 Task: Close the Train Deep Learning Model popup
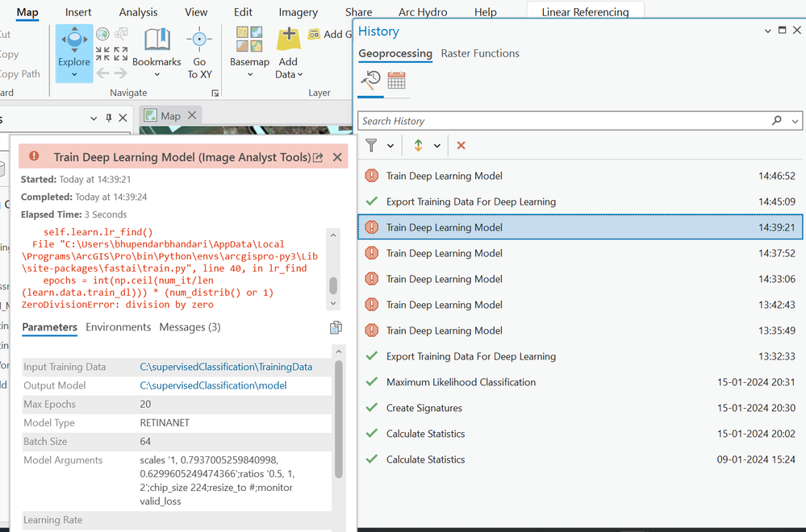point(337,157)
